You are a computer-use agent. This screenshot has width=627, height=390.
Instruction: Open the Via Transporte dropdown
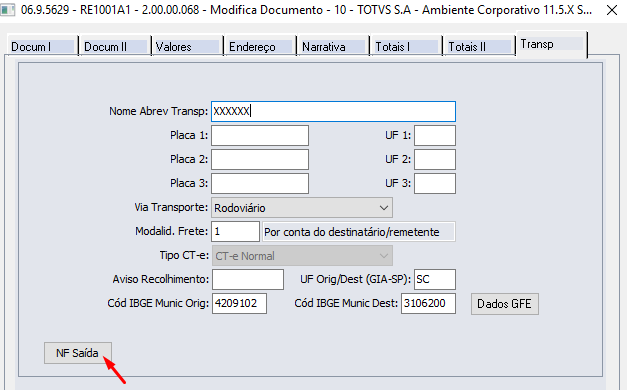coord(302,208)
